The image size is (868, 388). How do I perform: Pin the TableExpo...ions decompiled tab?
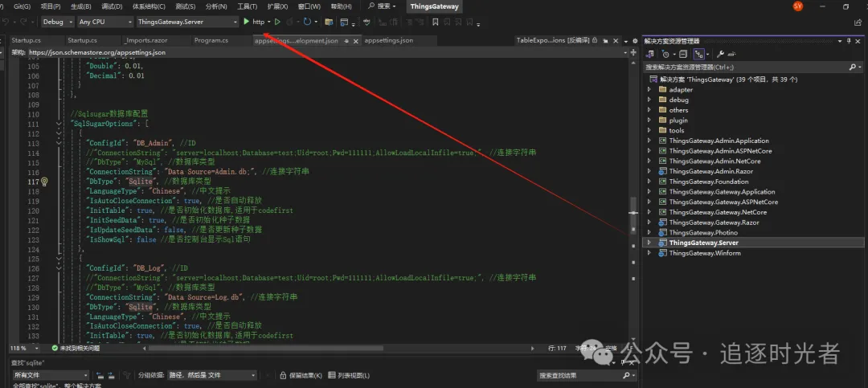coord(605,41)
